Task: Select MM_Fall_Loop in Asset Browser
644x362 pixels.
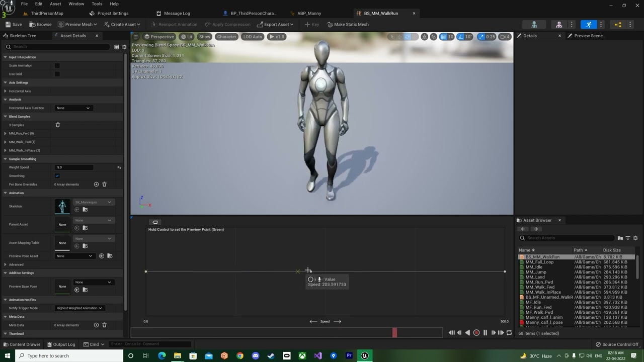Action: point(539,262)
